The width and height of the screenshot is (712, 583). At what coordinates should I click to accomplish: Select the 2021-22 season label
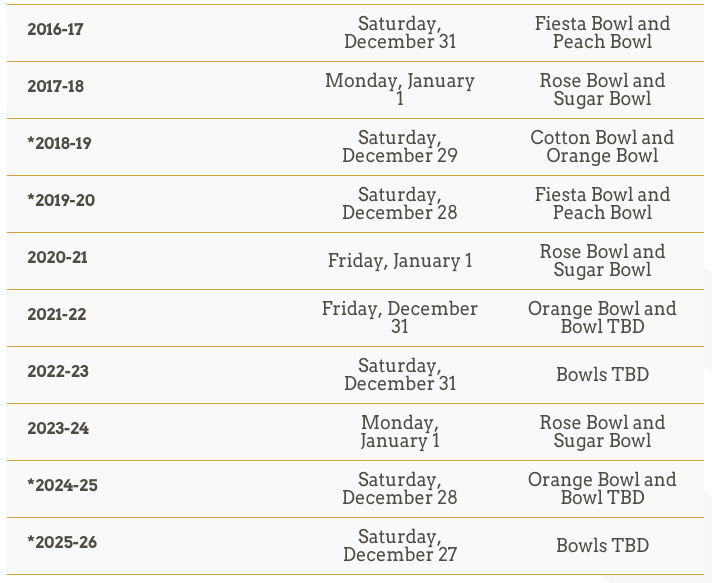57,314
